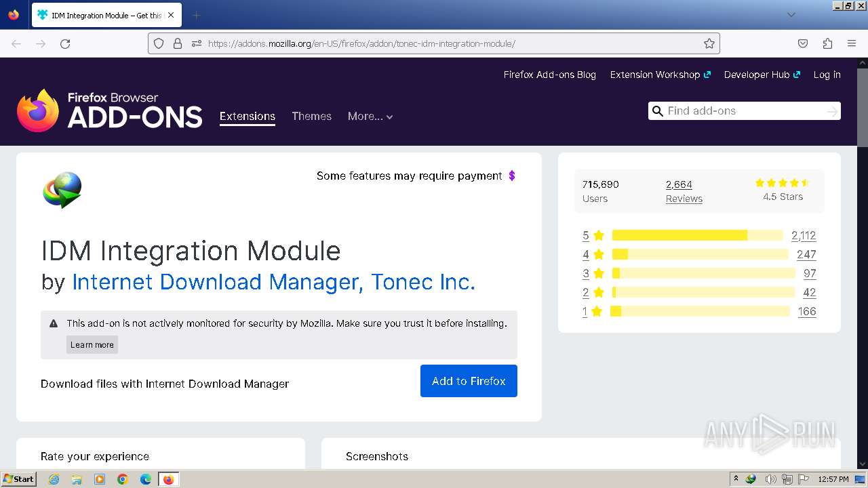Close the IDM Integration Module tab
This screenshot has width=868, height=488.
click(170, 15)
